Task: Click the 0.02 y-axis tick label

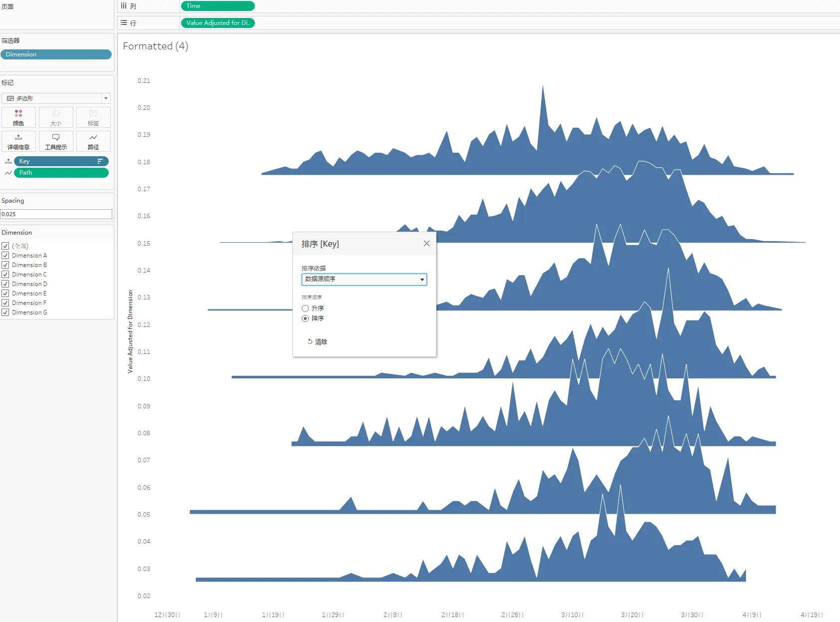Action: point(144,596)
